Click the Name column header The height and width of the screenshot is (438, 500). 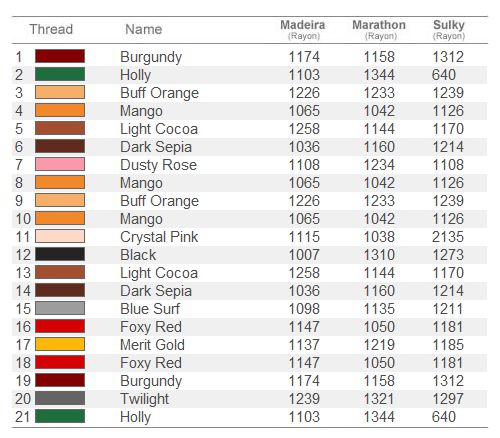click(x=144, y=29)
